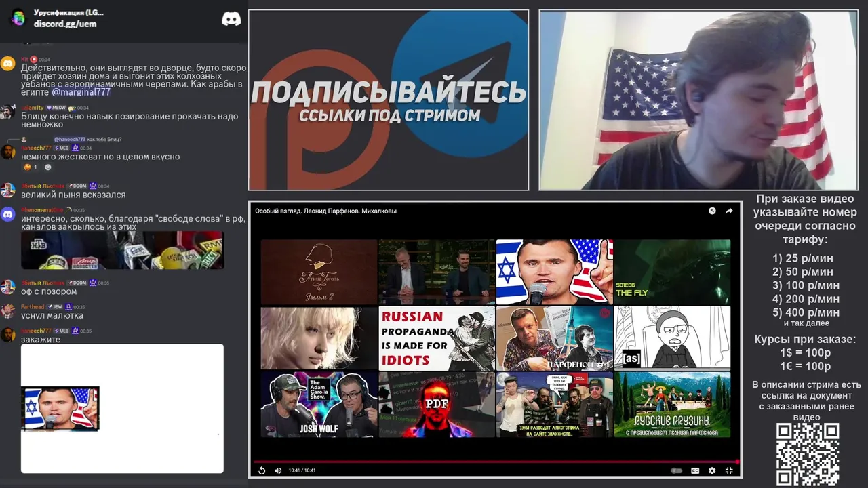Viewport: 868px width, 488px height.
Task: Click the avatar next to the MEOW tag message
Action: [x=8, y=112]
